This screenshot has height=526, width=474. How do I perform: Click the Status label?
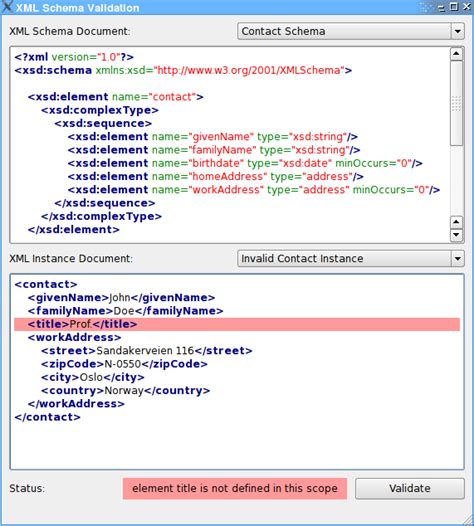click(x=27, y=488)
